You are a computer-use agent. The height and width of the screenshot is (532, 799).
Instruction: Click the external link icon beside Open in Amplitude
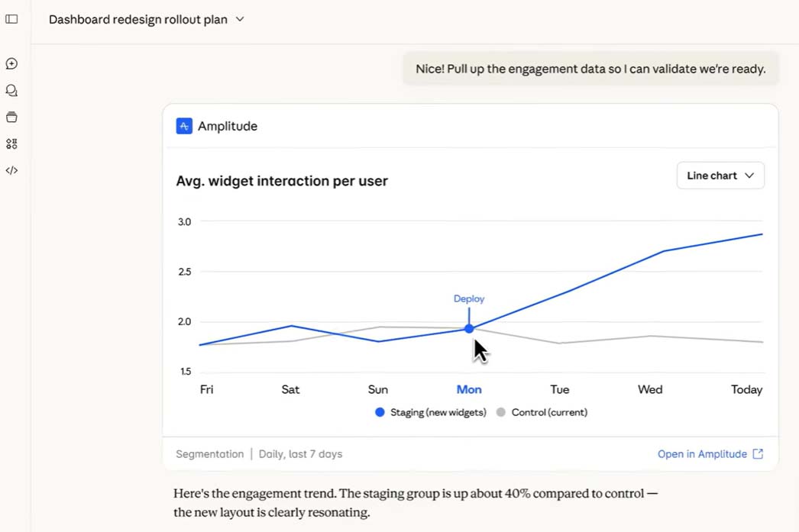click(758, 454)
